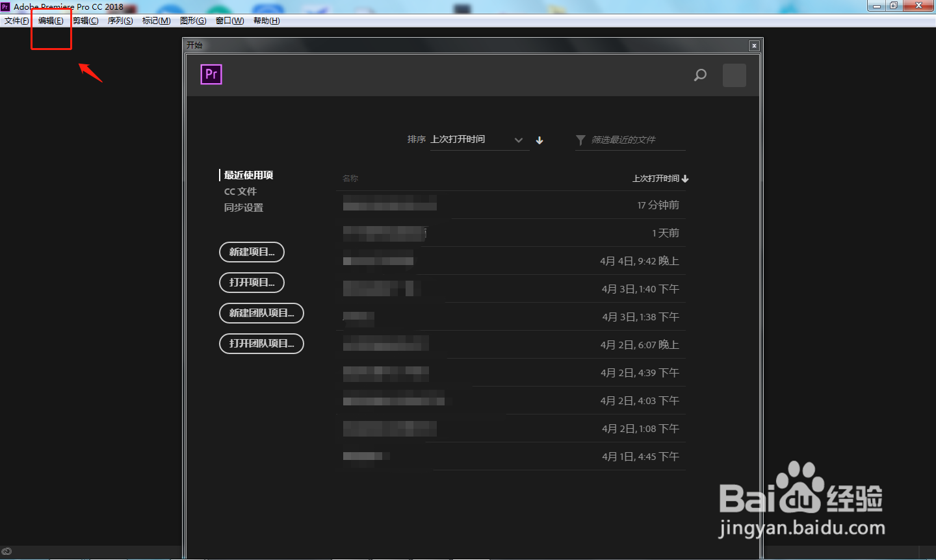The image size is (936, 560).
Task: Open the 帮助(H) menu
Action: point(266,21)
